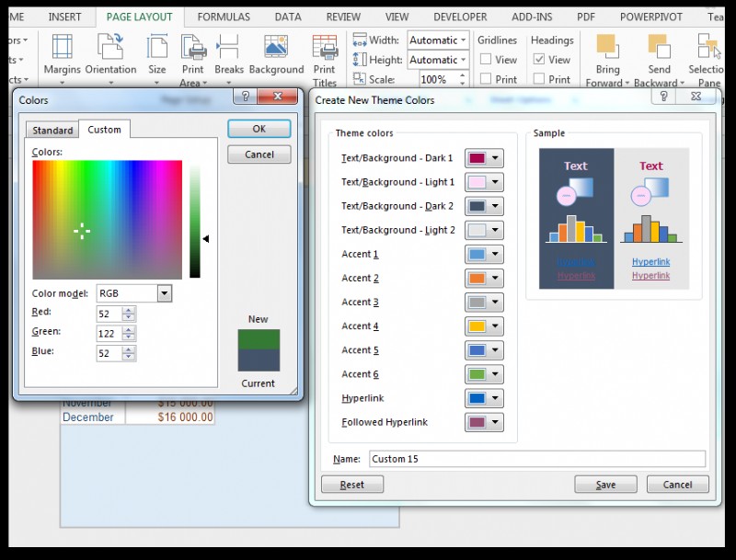Open the Color model RGB dropdown
The width and height of the screenshot is (736, 560).
click(x=165, y=292)
